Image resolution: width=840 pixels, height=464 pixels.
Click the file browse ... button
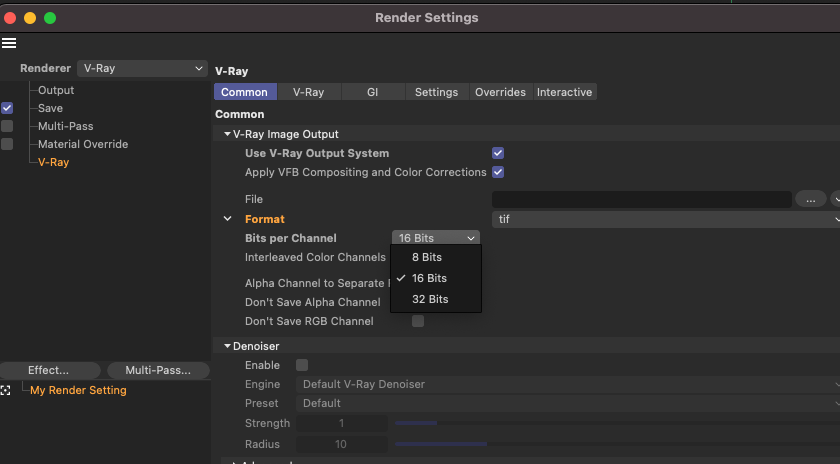[x=811, y=199]
